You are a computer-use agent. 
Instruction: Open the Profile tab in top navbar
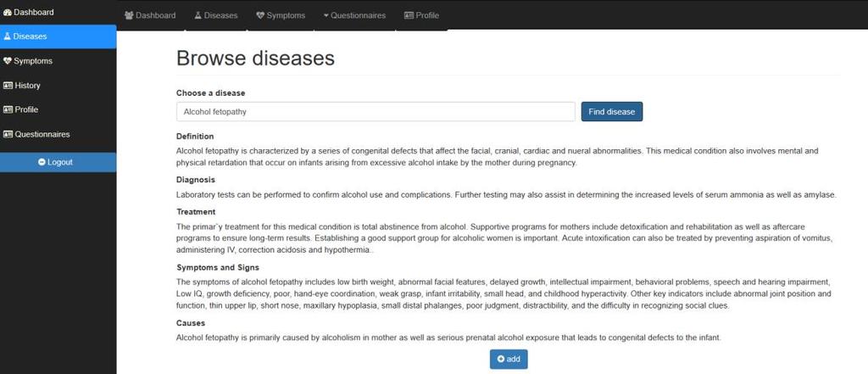[x=422, y=15]
